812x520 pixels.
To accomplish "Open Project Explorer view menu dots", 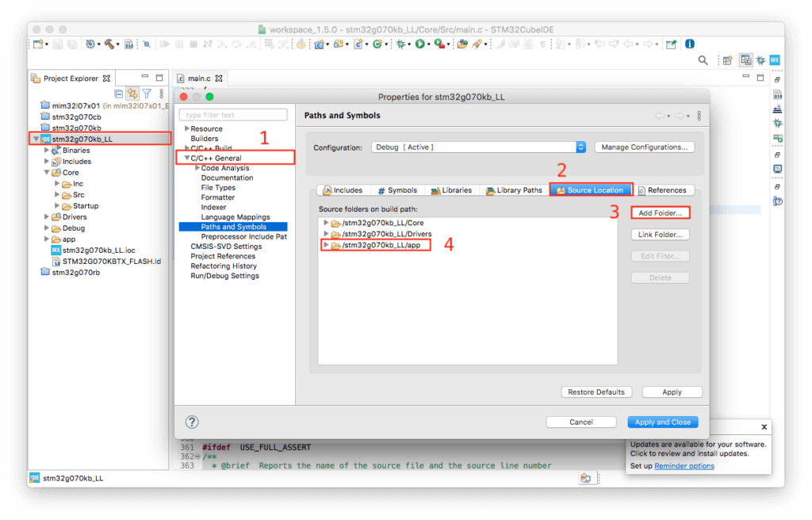I will tap(162, 94).
